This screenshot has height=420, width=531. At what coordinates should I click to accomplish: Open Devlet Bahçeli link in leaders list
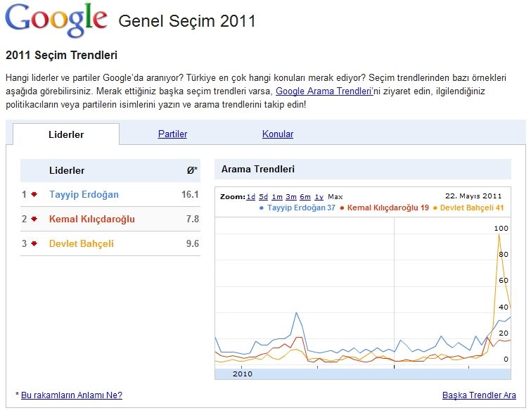pos(81,244)
